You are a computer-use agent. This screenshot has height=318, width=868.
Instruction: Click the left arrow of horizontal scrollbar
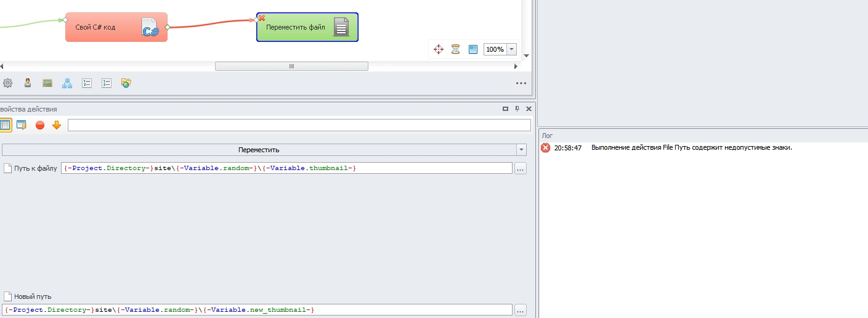tap(2, 66)
